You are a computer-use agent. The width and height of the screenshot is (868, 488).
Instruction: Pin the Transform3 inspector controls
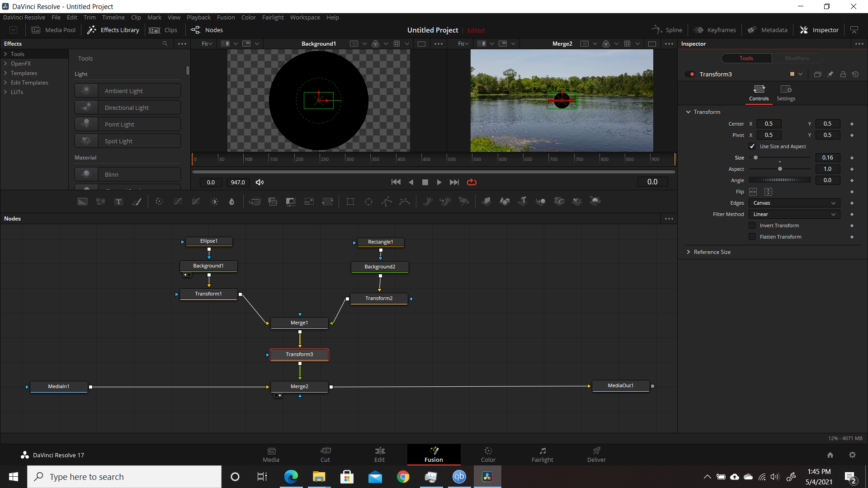830,74
